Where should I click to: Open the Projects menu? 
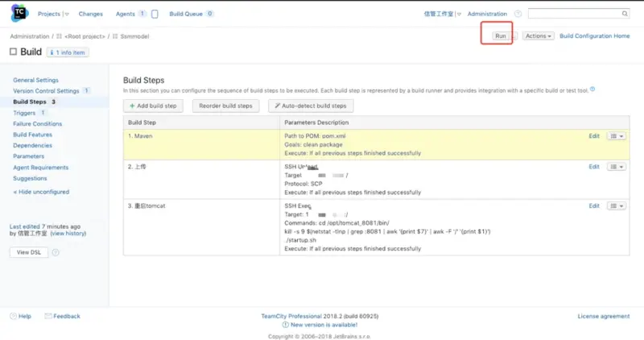pyautogui.click(x=49, y=14)
